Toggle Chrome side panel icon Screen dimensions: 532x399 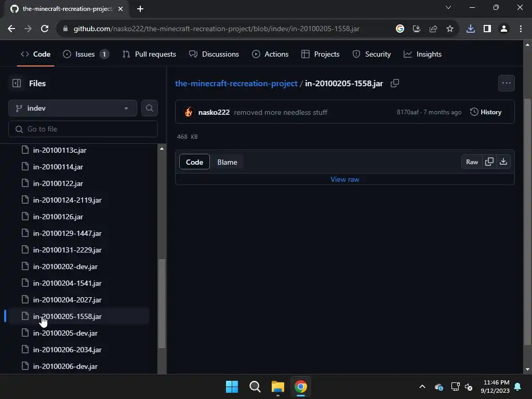coord(487,29)
